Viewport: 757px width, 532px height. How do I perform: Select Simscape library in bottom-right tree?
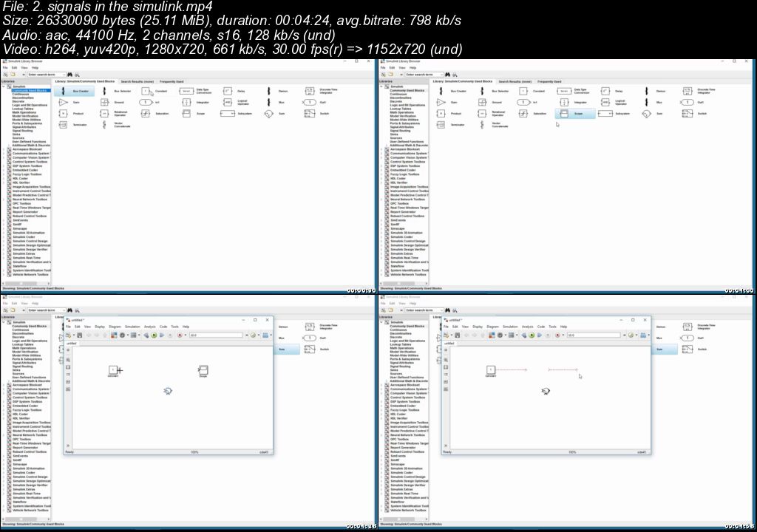(398, 465)
